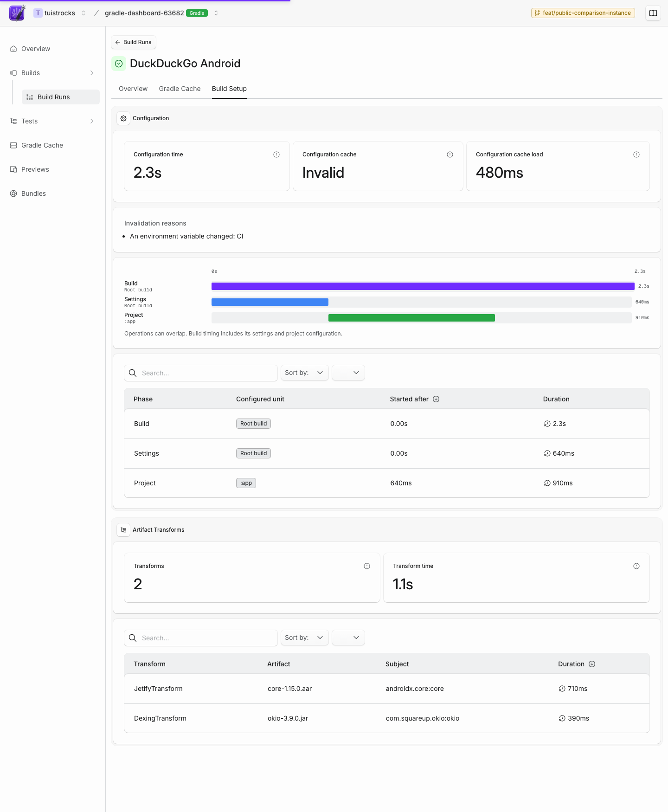This screenshot has width=668, height=812.
Task: Open the tuistrocks account switcher
Action: [83, 13]
